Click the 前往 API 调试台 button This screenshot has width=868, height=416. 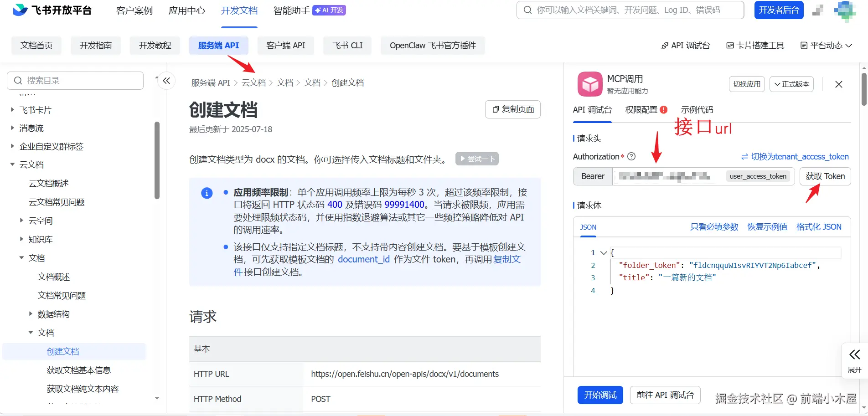(665, 395)
